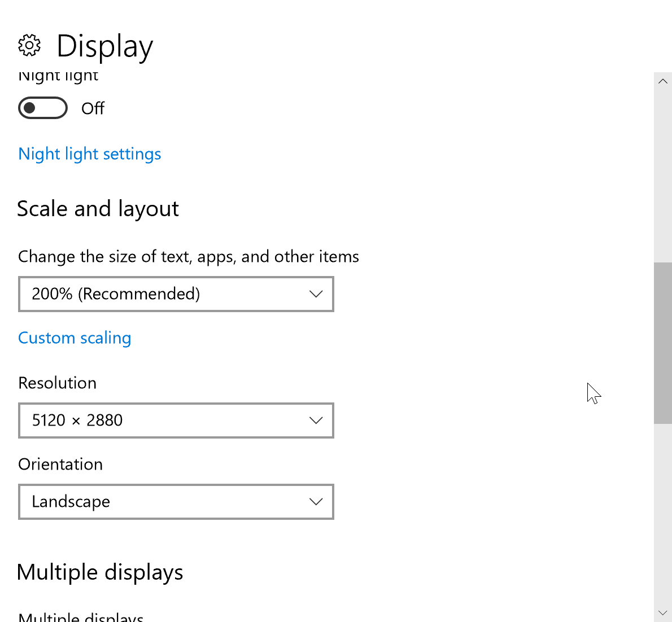Click the Display settings gear icon
Viewport: 672px width, 622px height.
29,46
